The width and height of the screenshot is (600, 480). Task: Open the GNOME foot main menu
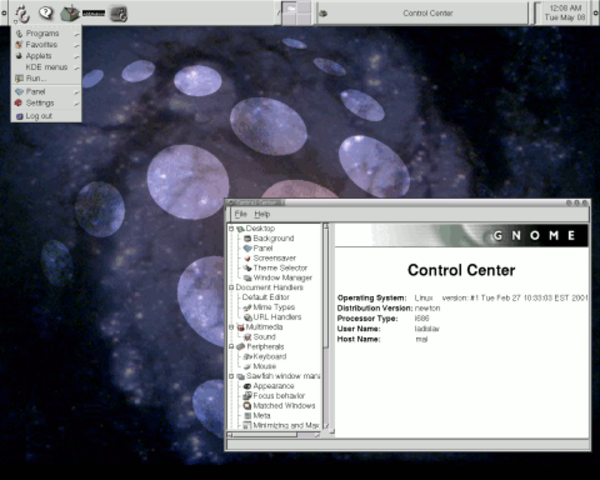coord(22,14)
